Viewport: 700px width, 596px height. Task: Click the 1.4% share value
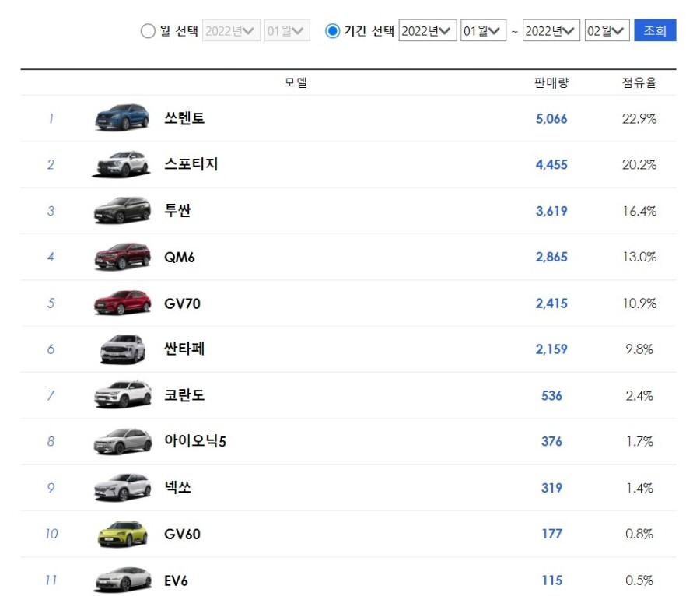click(640, 488)
